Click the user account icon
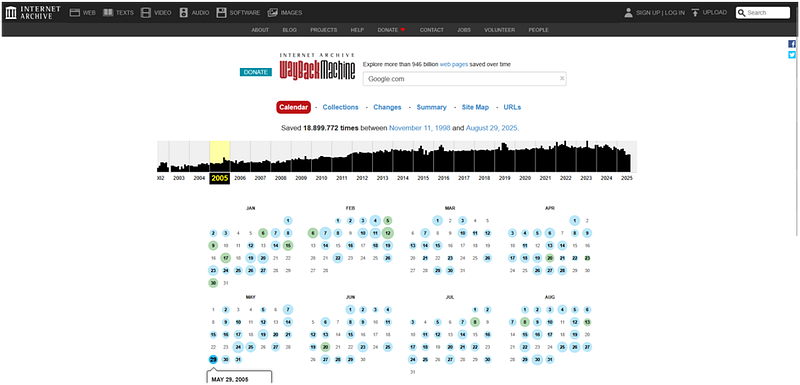This screenshot has width=800, height=385. click(628, 13)
